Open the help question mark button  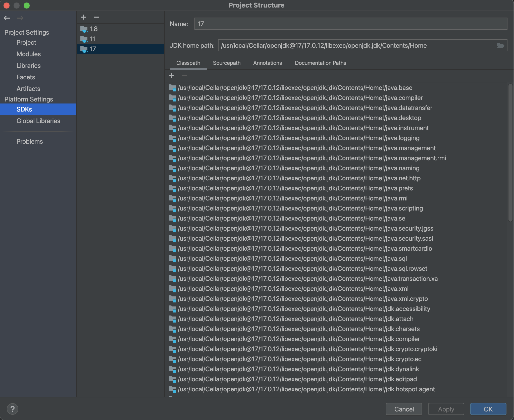tap(12, 409)
